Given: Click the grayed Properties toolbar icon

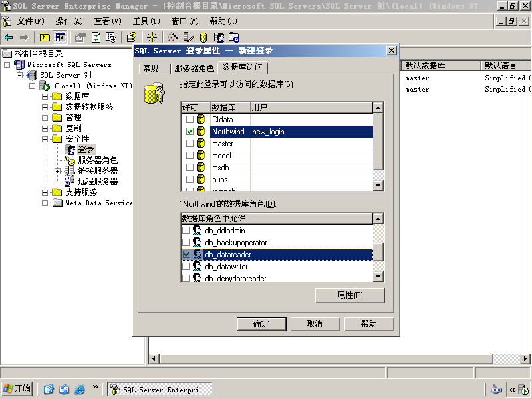Looking at the screenshot, I should pyautogui.click(x=80, y=37).
